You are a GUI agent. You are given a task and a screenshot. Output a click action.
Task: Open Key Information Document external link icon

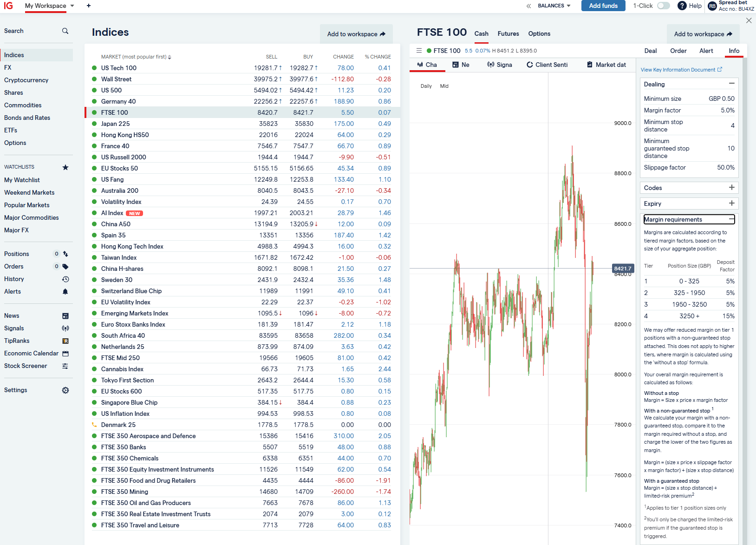pyautogui.click(x=720, y=70)
